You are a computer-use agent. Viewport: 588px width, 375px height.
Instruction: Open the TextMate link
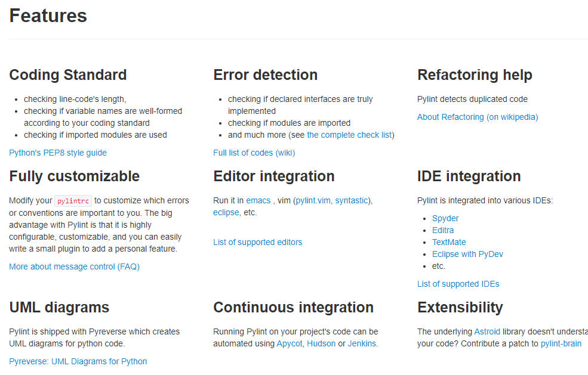[x=449, y=243]
